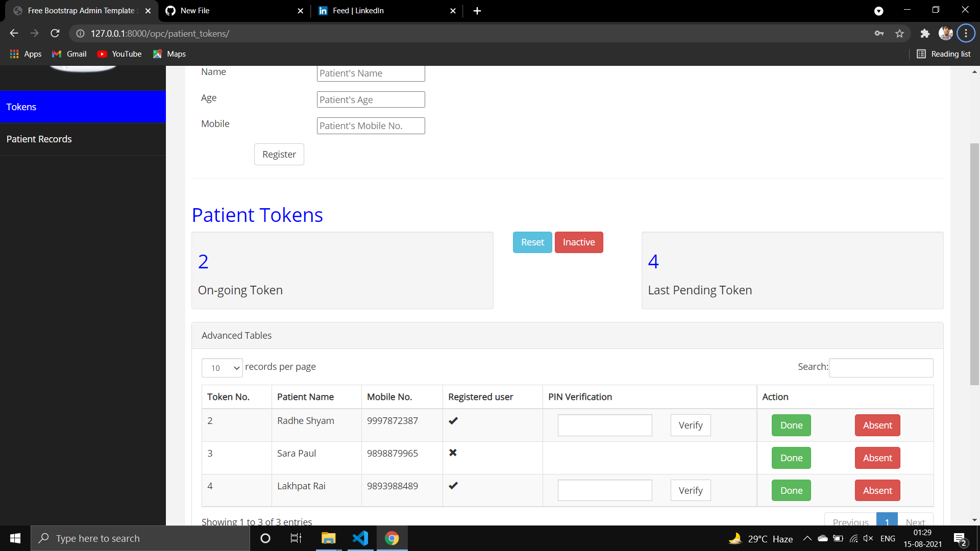
Task: Toggle Lakhpat Rai's registered user checkmark
Action: [x=453, y=486]
